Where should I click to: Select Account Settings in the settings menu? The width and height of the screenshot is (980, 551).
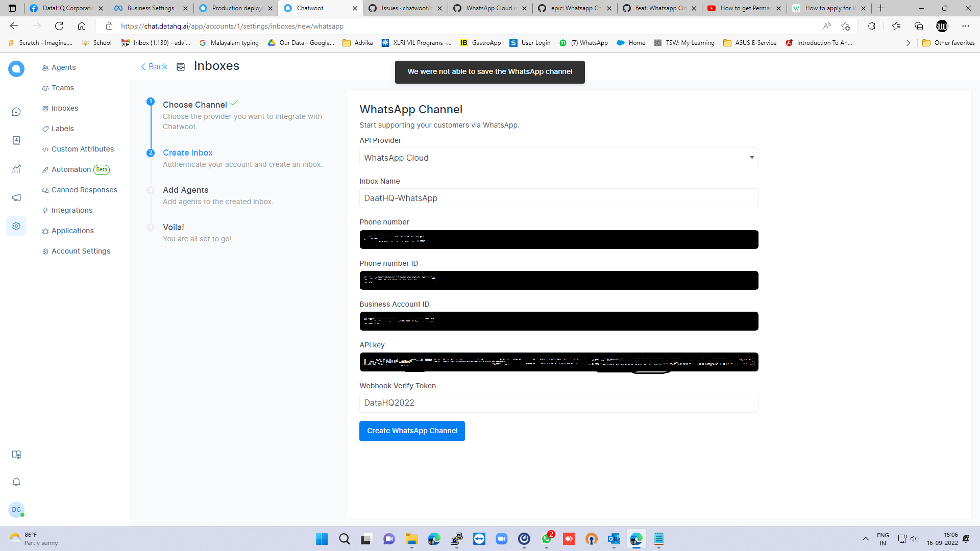81,251
